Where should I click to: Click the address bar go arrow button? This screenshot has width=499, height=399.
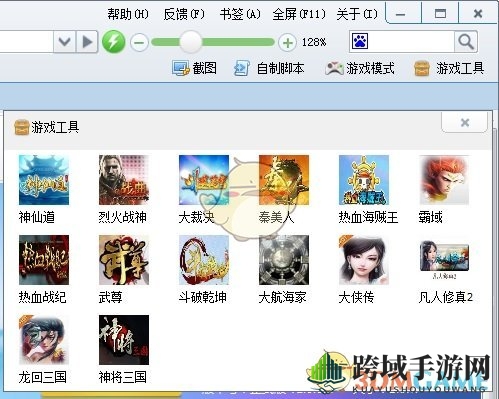[x=87, y=42]
